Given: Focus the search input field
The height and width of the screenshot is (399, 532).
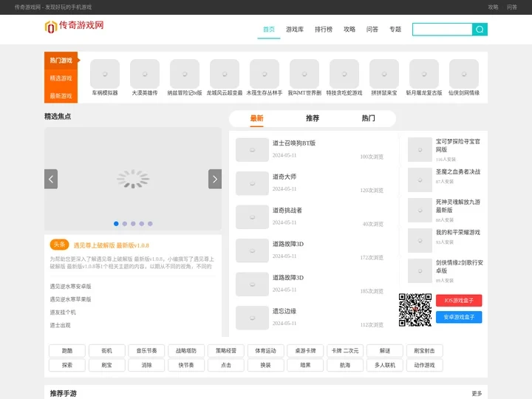Looking at the screenshot, I should pos(443,29).
